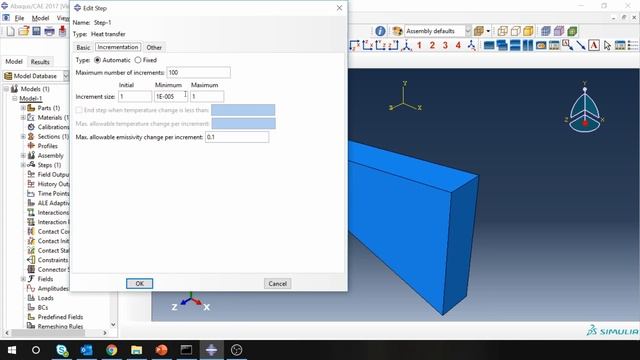
Task: Expand the Assembly tree node
Action: (x=23, y=156)
